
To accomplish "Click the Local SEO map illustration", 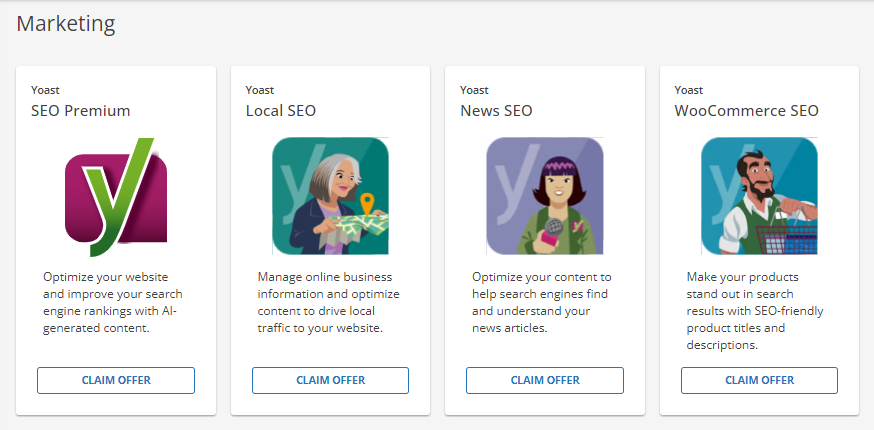I will 330,196.
